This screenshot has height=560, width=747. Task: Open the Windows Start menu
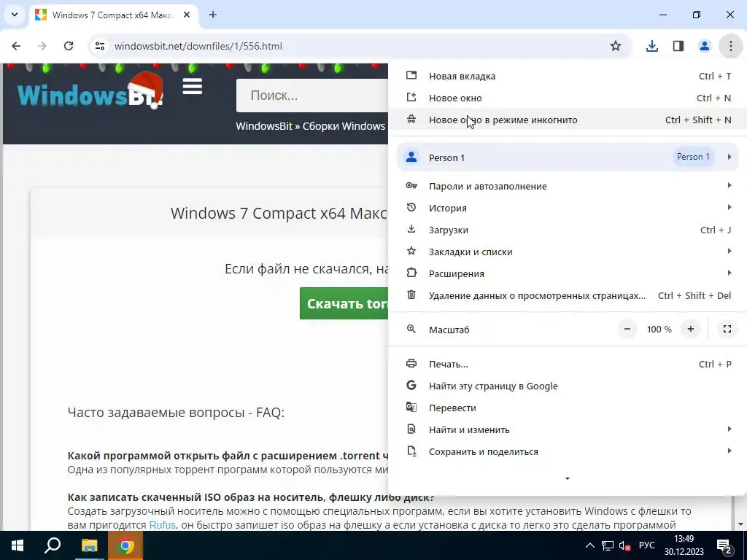18,545
